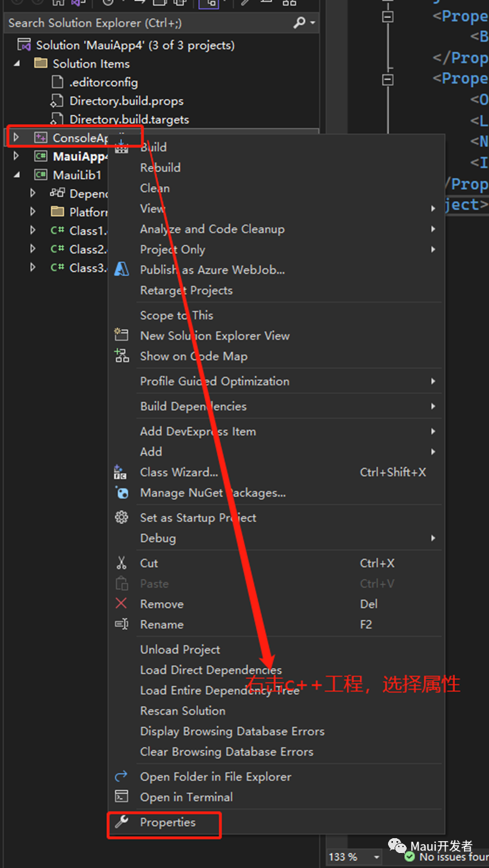
Task: Click the wrench icon beside Properties
Action: [121, 822]
